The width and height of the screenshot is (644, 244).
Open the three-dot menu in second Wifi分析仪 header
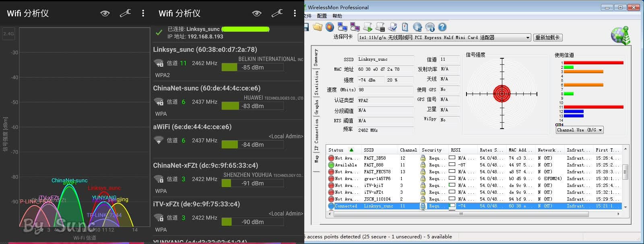point(295,13)
